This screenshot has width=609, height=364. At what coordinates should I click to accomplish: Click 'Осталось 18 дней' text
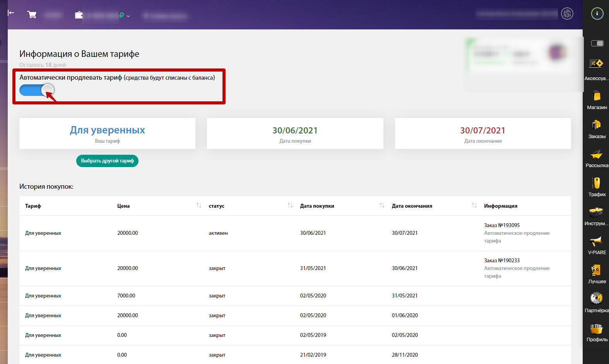43,65
